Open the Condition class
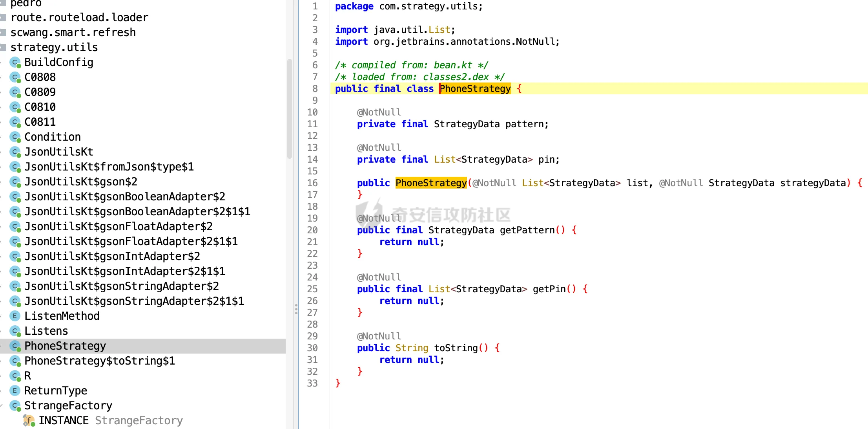Image resolution: width=868 pixels, height=429 pixels. click(x=53, y=137)
